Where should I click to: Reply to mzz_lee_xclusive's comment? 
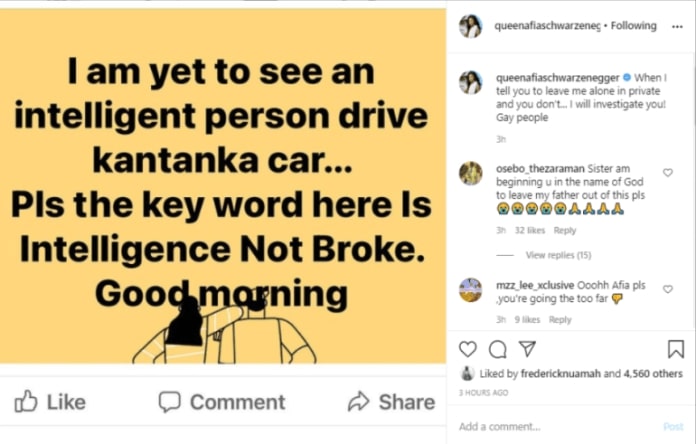click(x=560, y=320)
